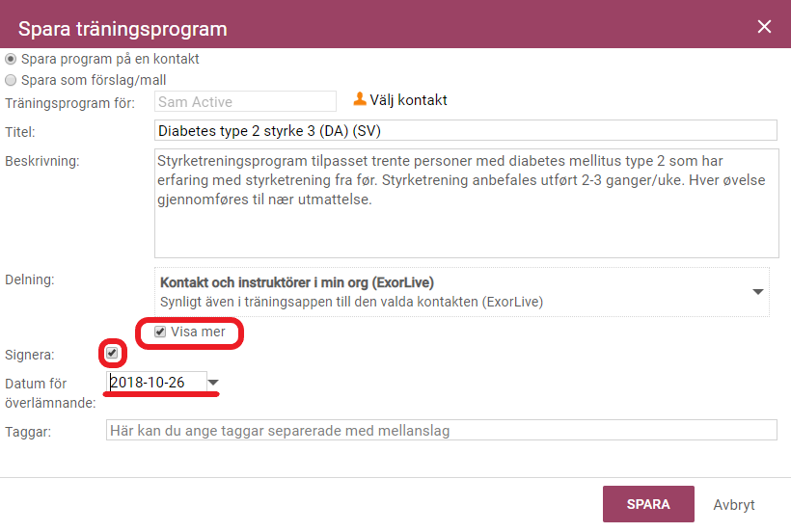
Task: Focus the Titel field containing 'Diabetes type 2 styrke 3'
Action: (x=466, y=130)
